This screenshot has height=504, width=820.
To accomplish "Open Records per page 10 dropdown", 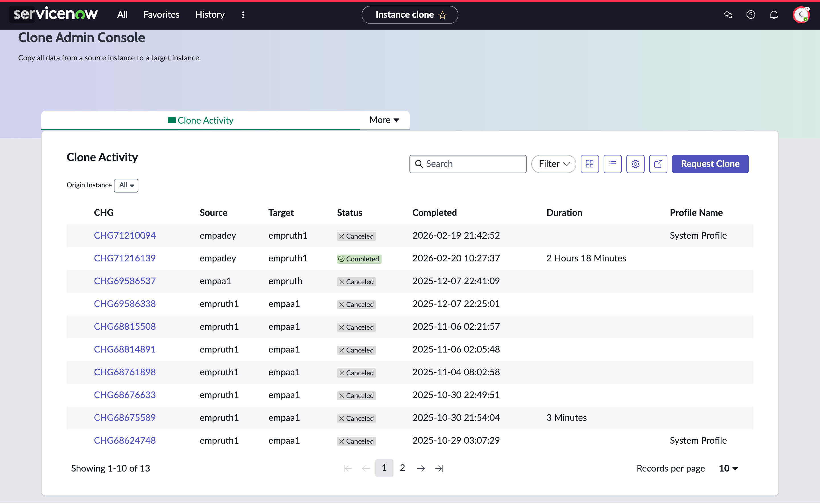I will tap(728, 468).
